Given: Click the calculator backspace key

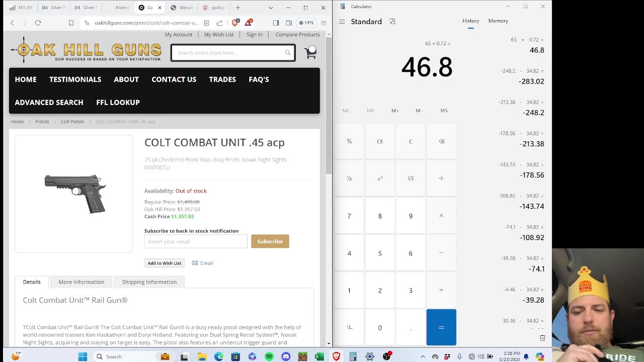Looking at the screenshot, I should tap(441, 141).
